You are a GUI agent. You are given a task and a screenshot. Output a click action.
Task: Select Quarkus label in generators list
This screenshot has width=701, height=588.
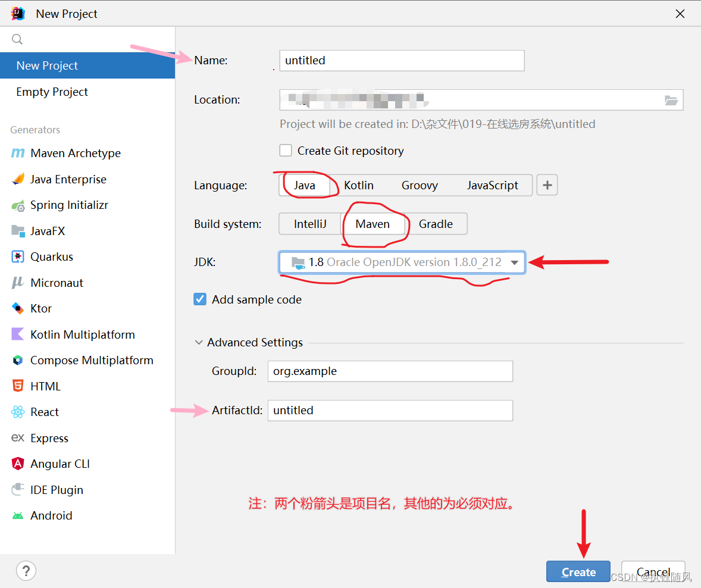[51, 257]
